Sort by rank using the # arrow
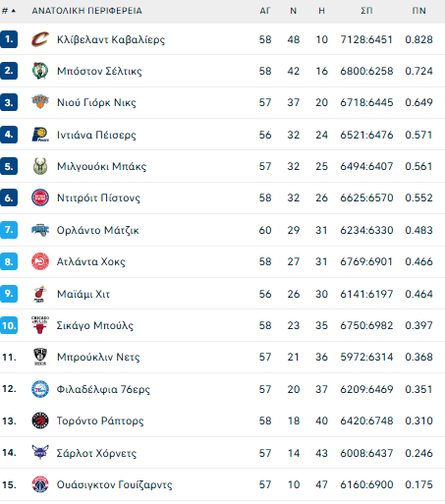This screenshot has width=445, height=504. [9, 11]
